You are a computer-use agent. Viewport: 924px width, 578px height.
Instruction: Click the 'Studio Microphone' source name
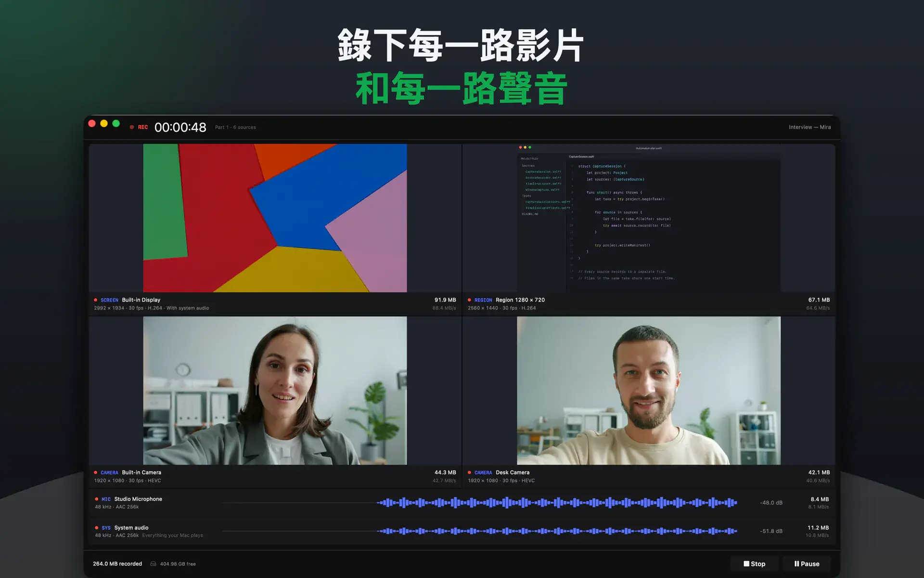pyautogui.click(x=138, y=499)
